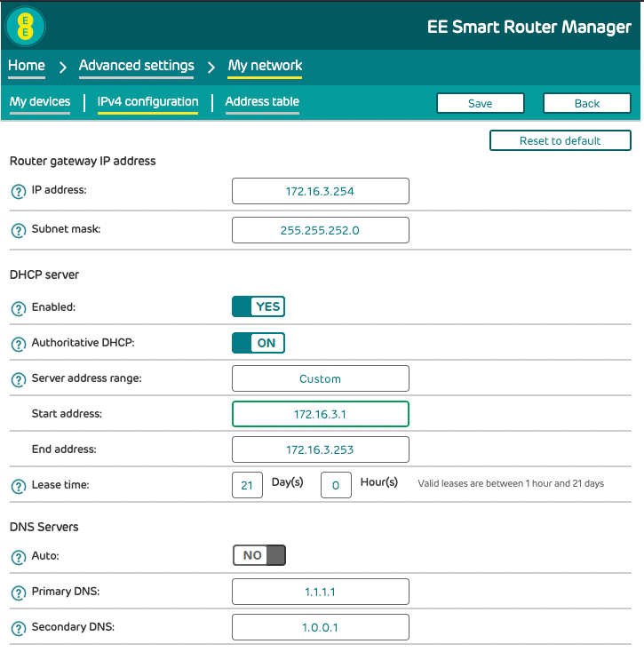This screenshot has height=652, width=644.
Task: Show Lease time help tooltip icon
Action: tap(18, 486)
